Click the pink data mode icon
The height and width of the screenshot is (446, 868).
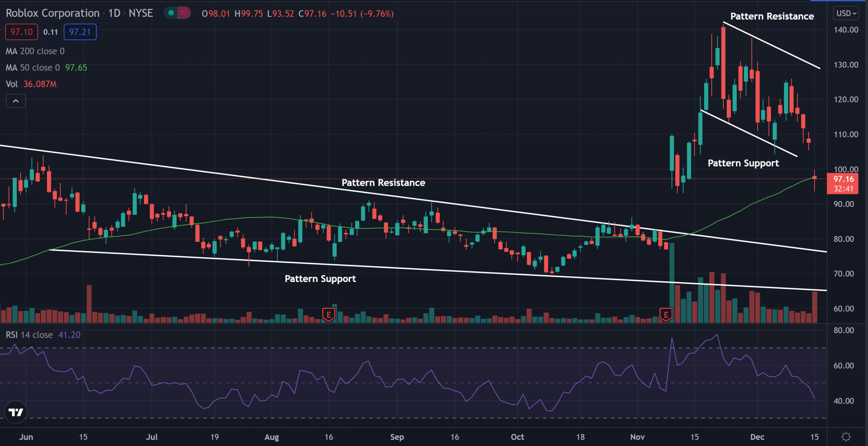pos(184,13)
